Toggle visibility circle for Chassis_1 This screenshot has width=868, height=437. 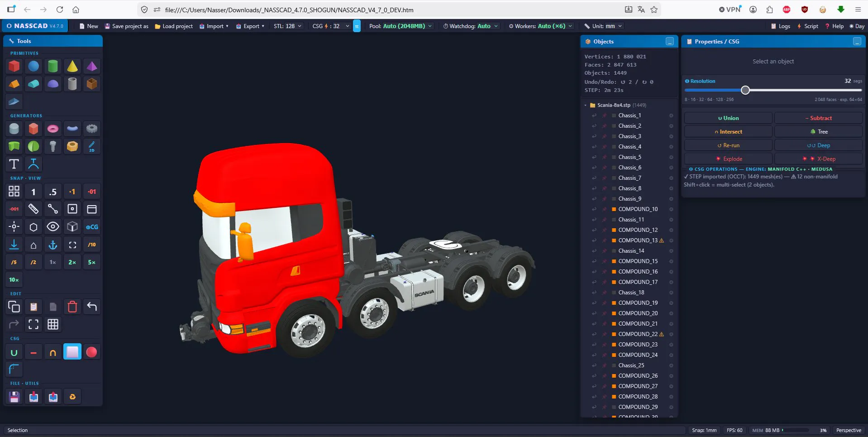tap(671, 115)
